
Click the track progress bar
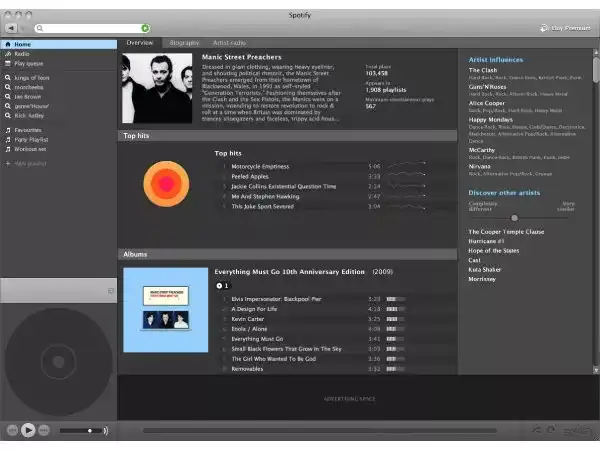click(320, 430)
